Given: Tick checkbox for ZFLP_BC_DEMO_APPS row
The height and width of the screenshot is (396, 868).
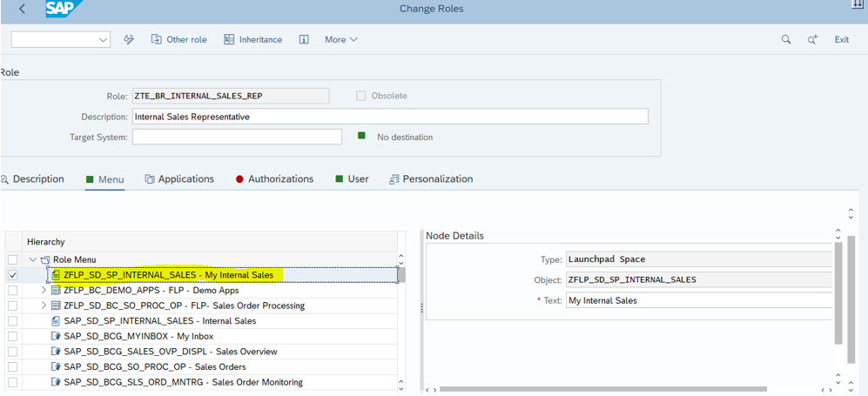Looking at the screenshot, I should point(12,290).
